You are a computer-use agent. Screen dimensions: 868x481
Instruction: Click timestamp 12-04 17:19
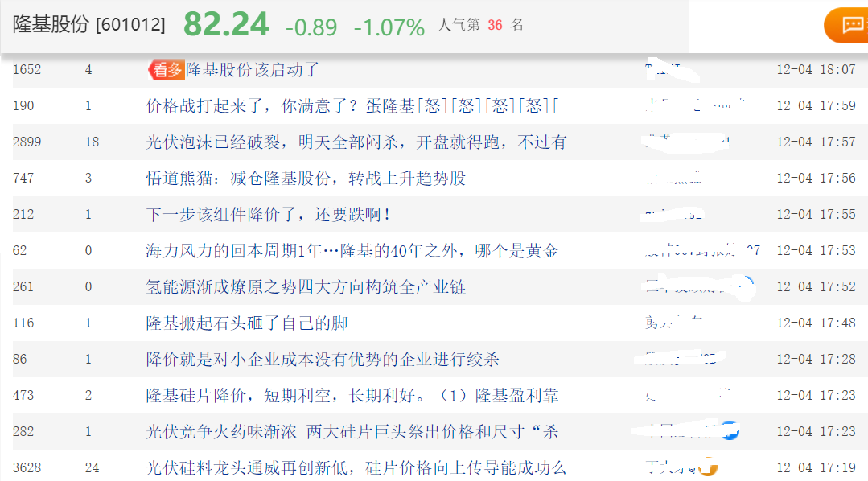[816, 467]
